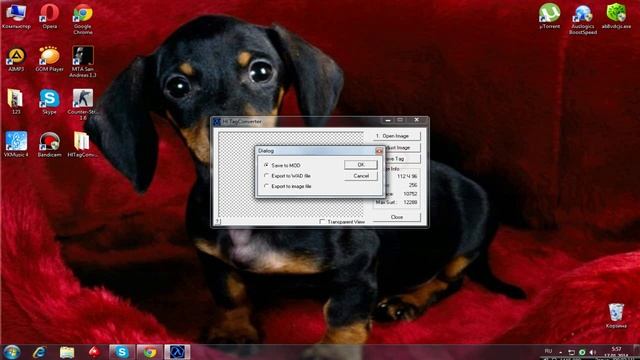
Task: Click the question mark help button
Action: click(x=218, y=221)
